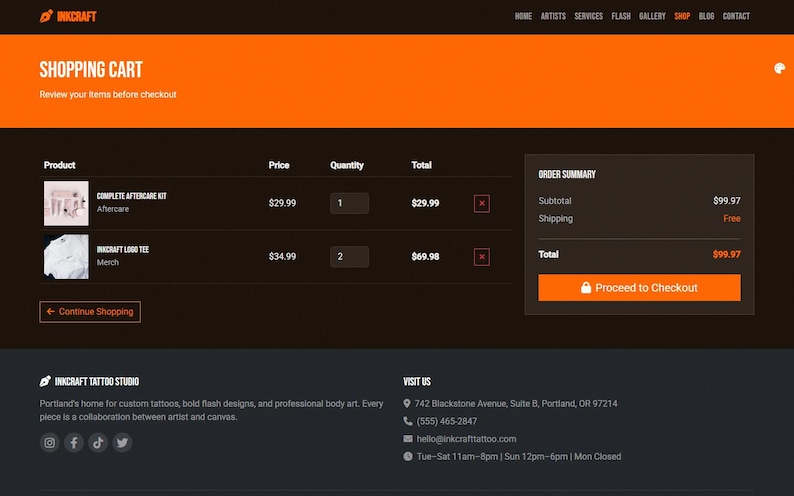The height and width of the screenshot is (496, 794).
Task: Open the Shop page
Action: [682, 16]
